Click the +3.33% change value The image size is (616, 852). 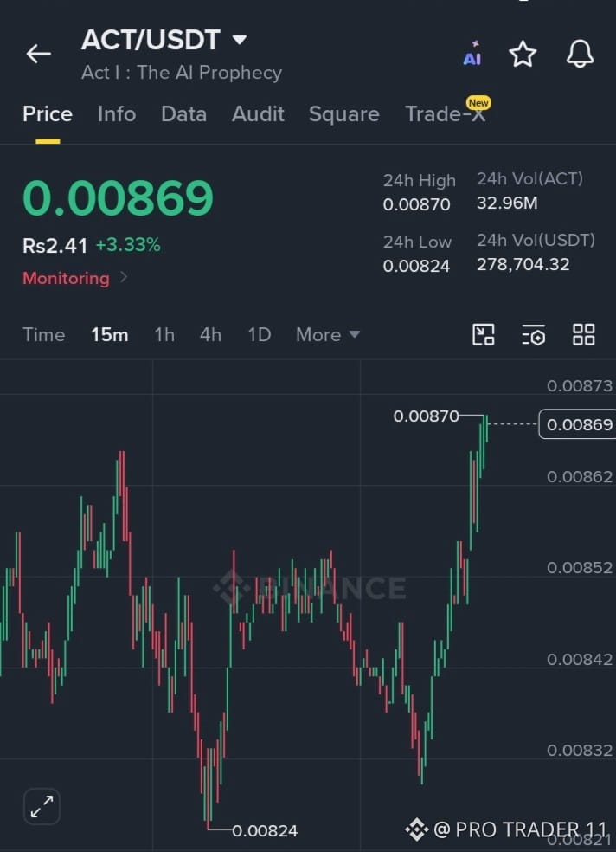point(128,245)
